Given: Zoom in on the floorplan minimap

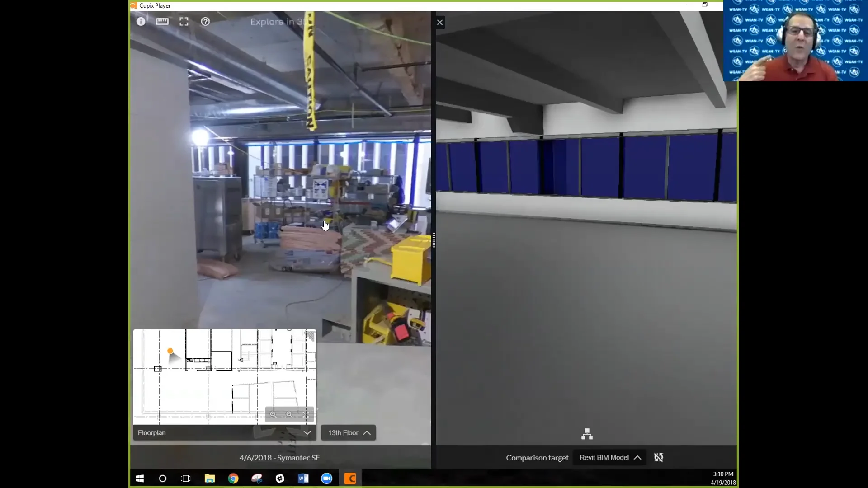Looking at the screenshot, I should coord(273,414).
